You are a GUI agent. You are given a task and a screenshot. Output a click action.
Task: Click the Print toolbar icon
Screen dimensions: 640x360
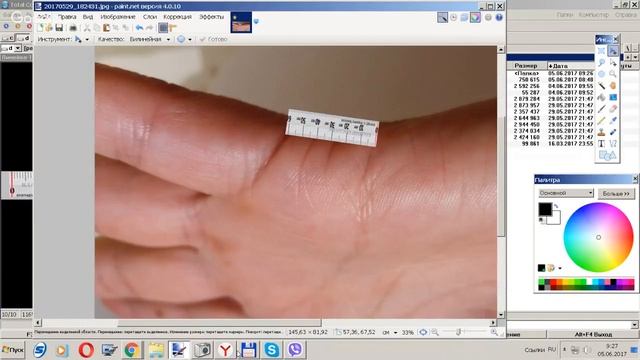tap(73, 28)
